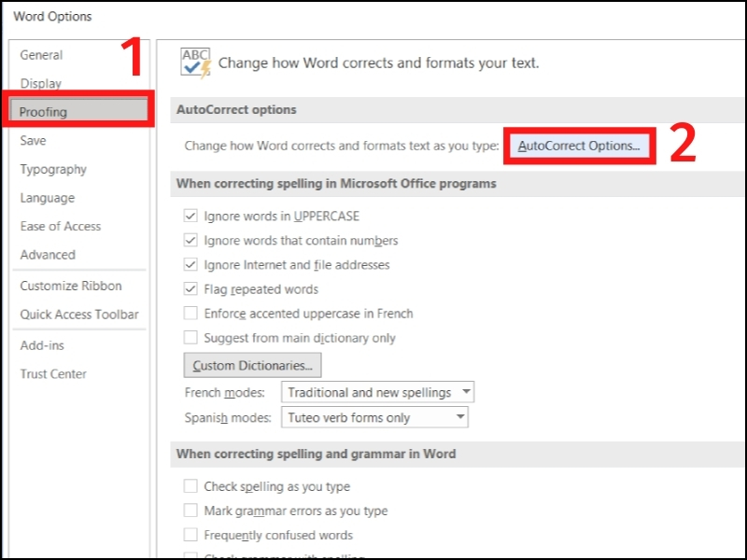
Task: Expand the Spanish modes dropdown
Action: coord(374,417)
